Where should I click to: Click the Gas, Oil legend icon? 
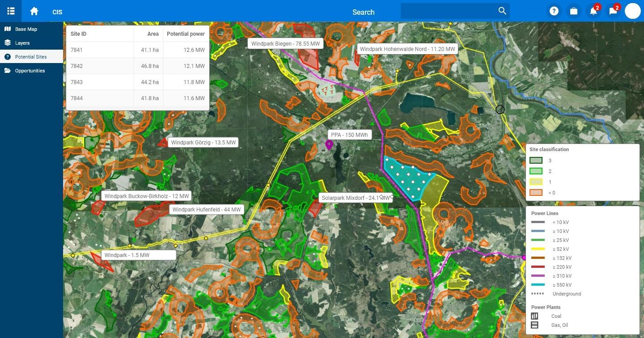[534, 325]
